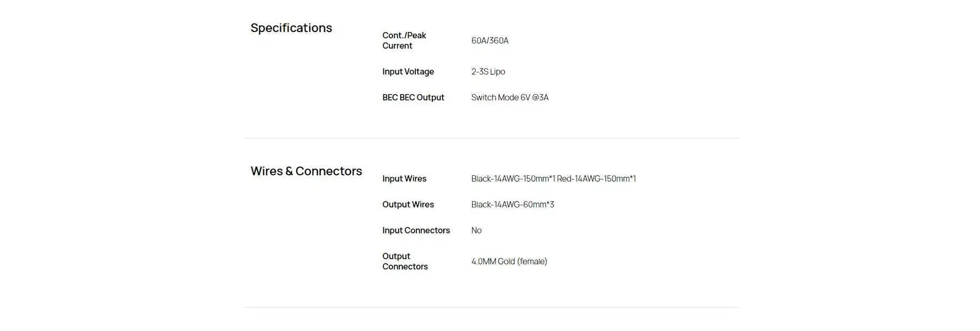Click the word Current under Cont./Peak

397,46
